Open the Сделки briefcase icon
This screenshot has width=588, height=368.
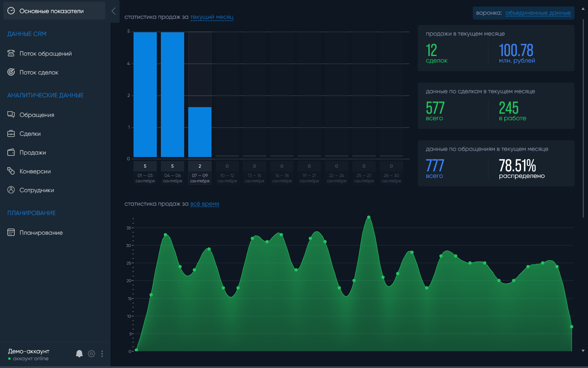pos(11,133)
